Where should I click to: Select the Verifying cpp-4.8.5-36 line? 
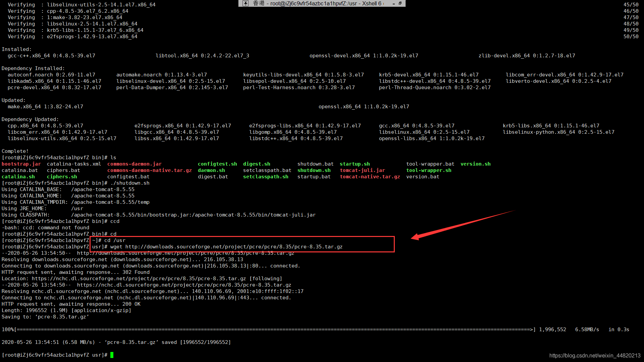pyautogui.click(x=68, y=11)
